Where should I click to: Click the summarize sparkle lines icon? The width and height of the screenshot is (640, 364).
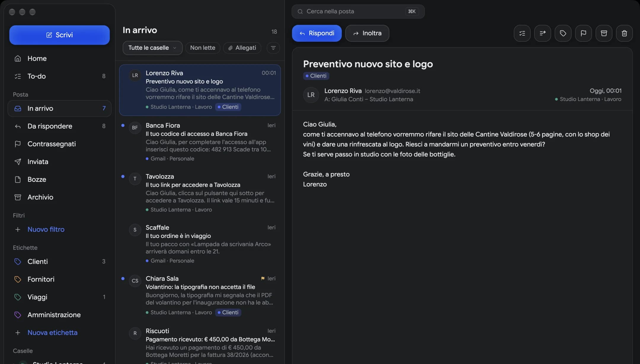[x=542, y=33]
